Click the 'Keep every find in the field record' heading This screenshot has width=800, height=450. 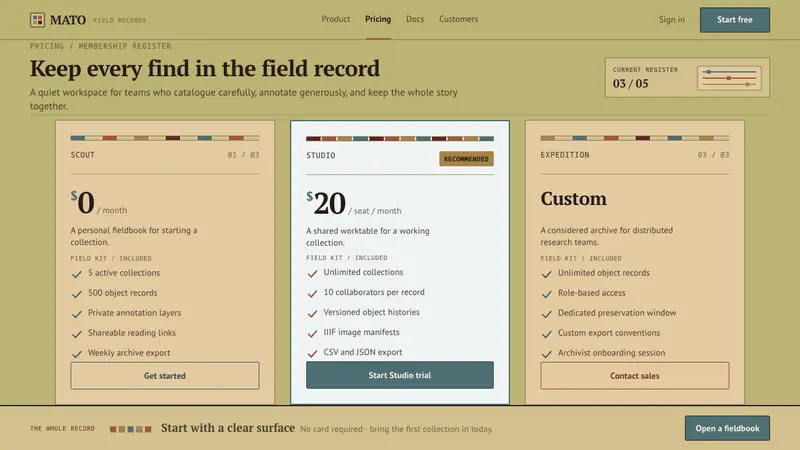(x=205, y=68)
